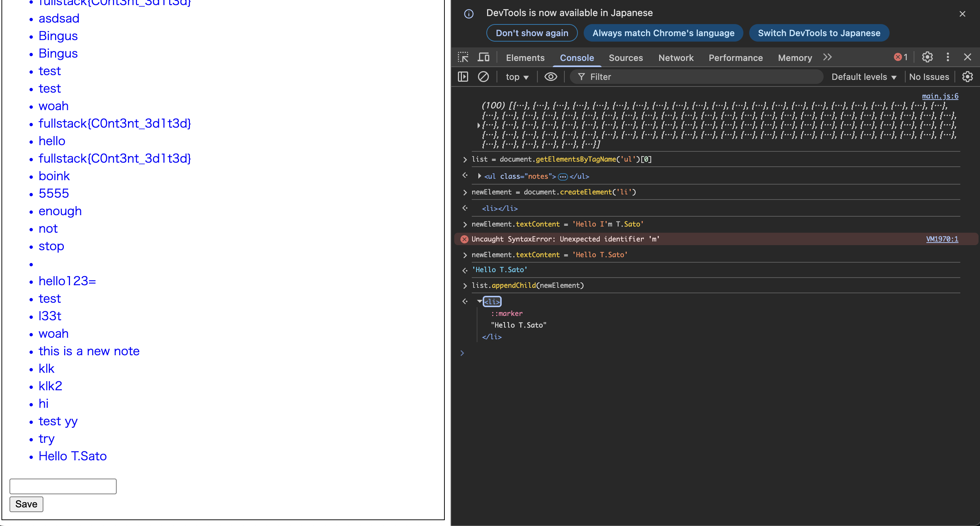Open DevTools three-dot customize menu

pos(948,58)
